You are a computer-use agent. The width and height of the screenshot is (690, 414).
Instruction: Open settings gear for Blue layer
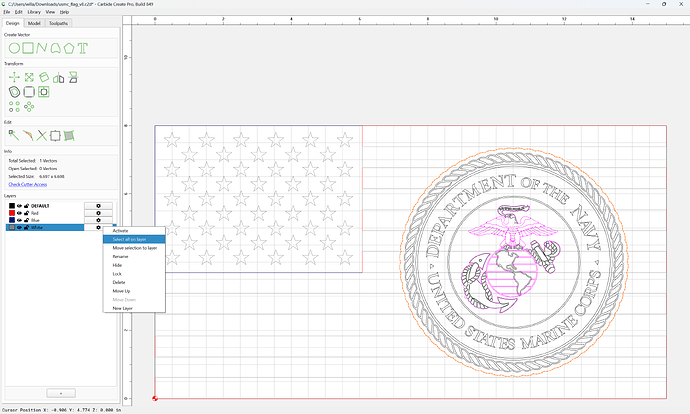pos(98,220)
